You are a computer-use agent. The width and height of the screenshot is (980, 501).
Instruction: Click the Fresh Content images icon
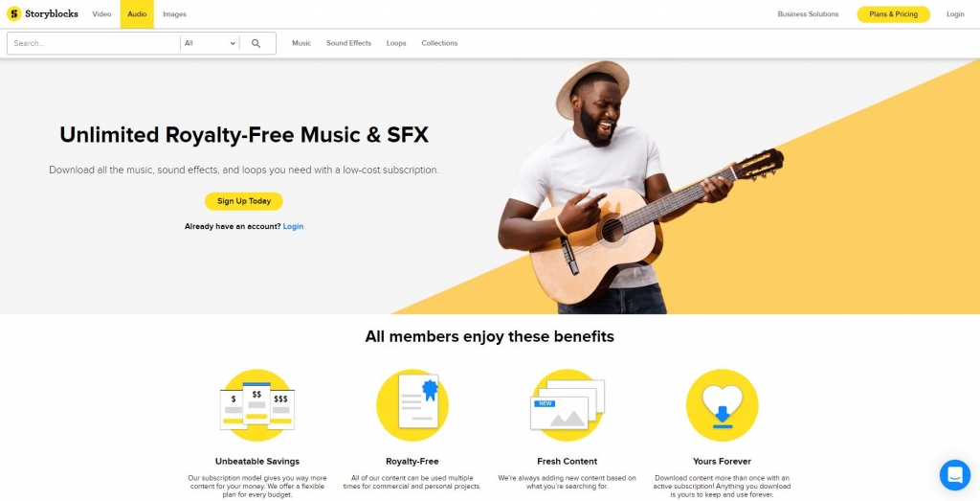pos(568,405)
